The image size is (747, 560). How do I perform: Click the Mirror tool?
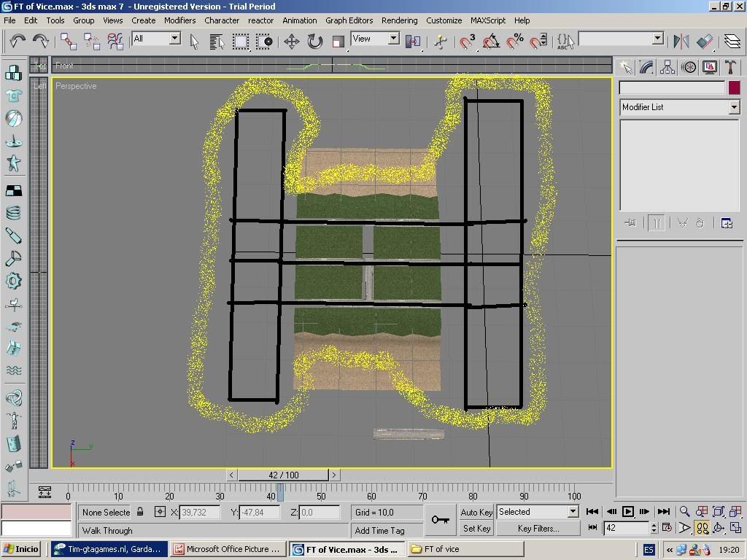[681, 42]
